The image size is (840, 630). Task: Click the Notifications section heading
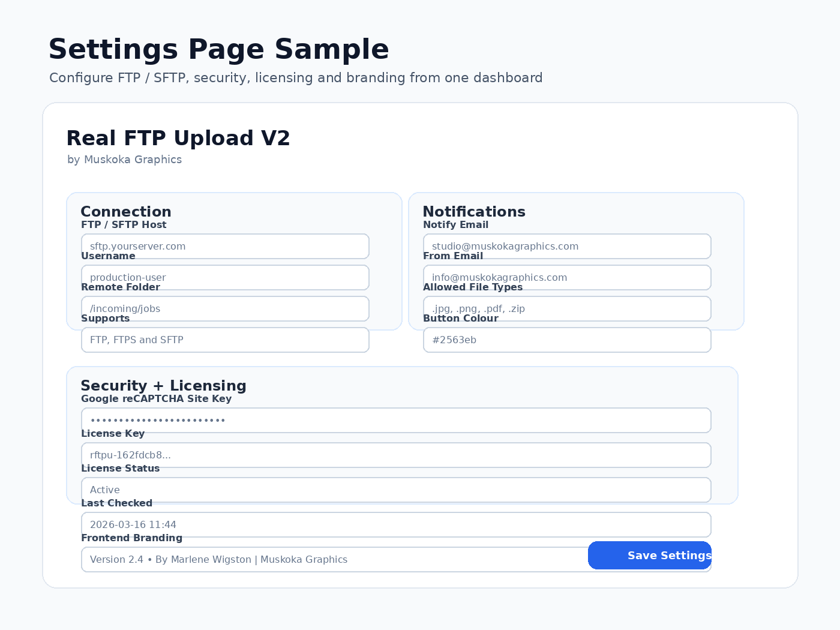coord(474,212)
